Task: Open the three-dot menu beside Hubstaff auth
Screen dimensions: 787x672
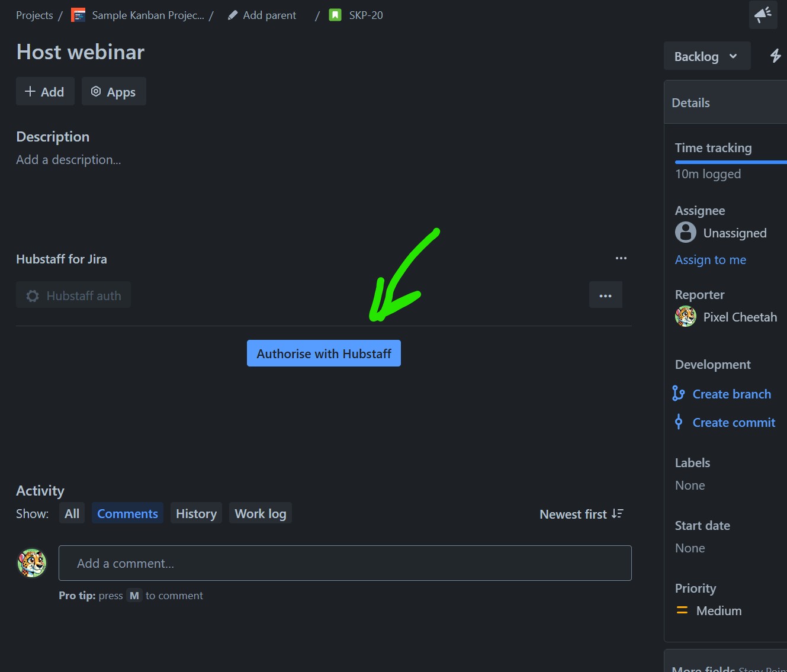Action: click(x=605, y=295)
